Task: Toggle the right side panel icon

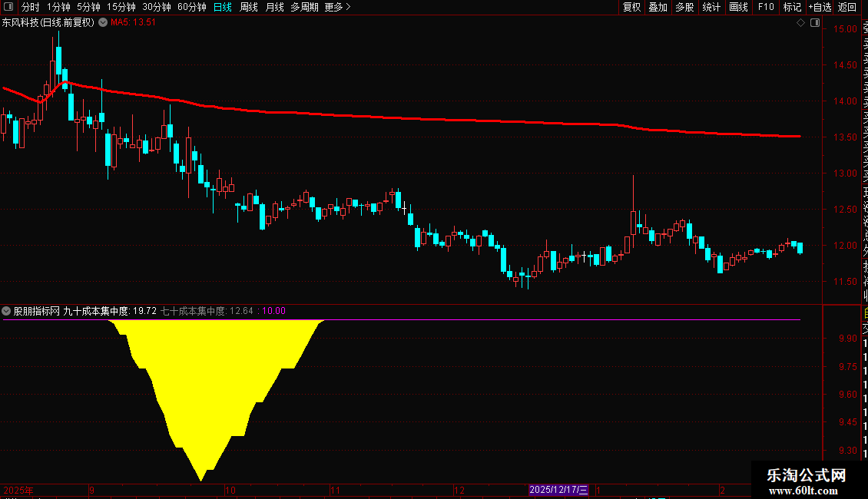Action: pos(815,23)
